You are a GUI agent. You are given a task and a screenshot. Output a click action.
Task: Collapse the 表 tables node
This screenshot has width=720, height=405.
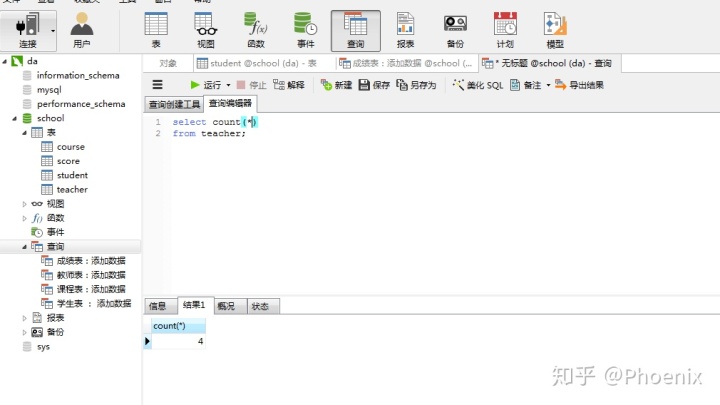[24, 133]
